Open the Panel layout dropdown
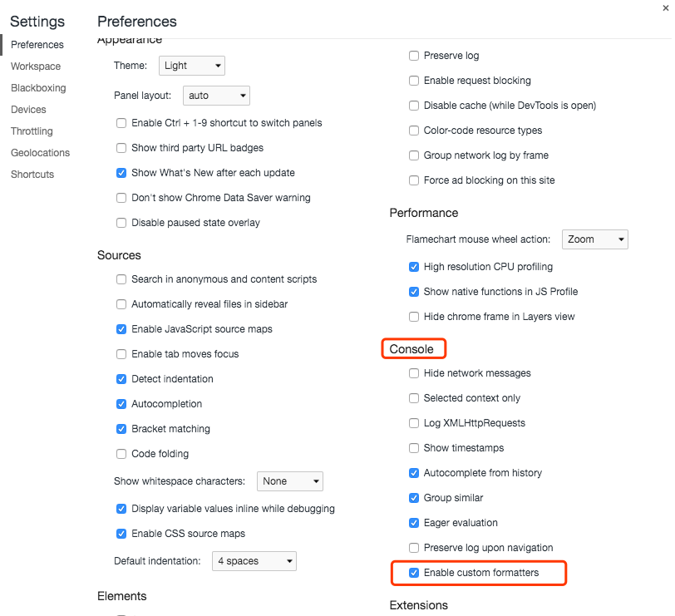This screenshot has height=616, width=675. click(x=216, y=96)
